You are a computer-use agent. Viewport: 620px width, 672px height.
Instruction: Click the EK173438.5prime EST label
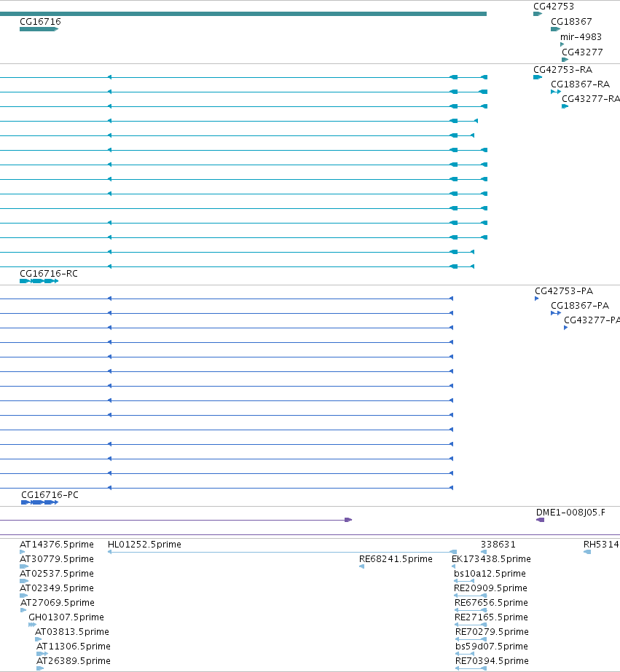click(491, 559)
